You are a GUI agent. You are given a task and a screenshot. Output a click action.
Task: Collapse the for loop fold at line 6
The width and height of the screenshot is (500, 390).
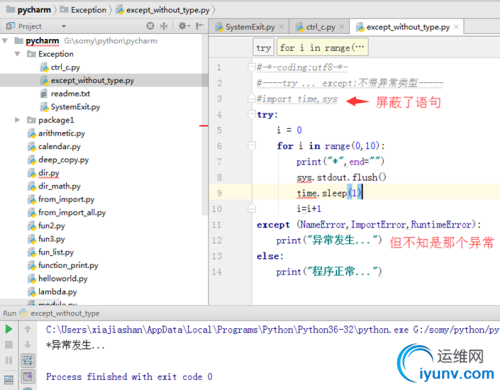[251, 146]
